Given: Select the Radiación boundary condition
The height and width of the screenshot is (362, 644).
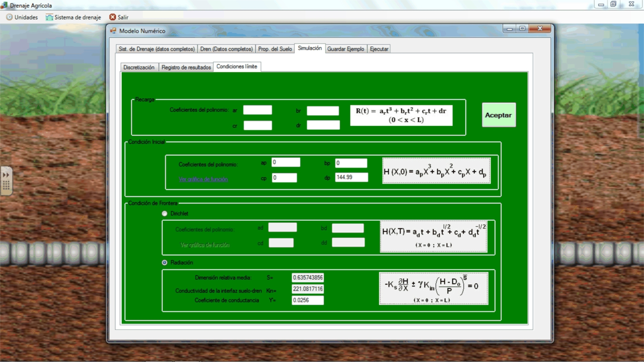Looking at the screenshot, I should coord(164,263).
